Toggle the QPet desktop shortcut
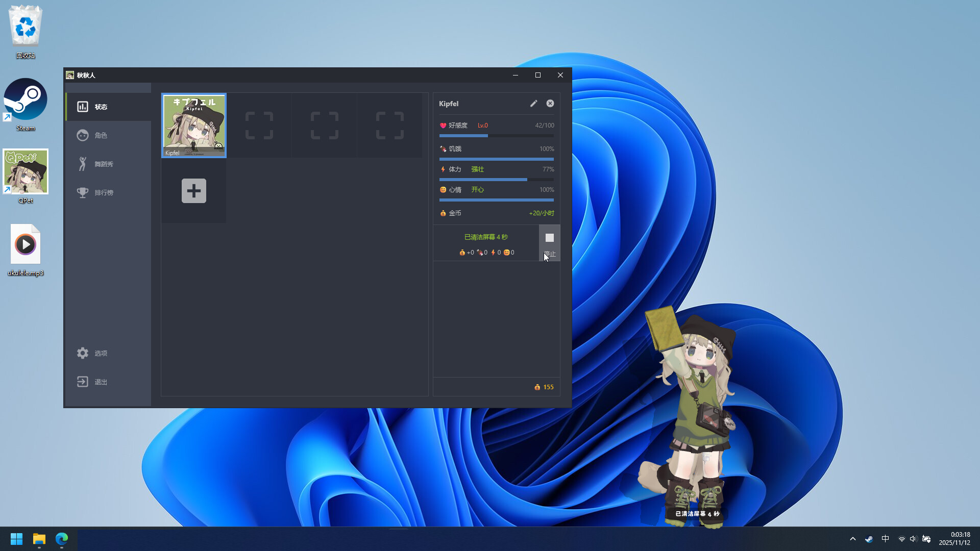Screen dimensions: 980x551 [x=26, y=172]
